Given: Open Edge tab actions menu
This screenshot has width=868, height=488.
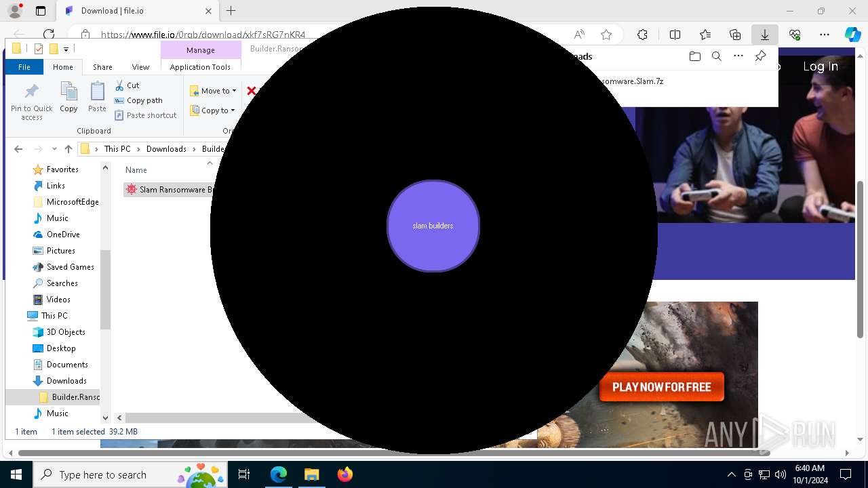Looking at the screenshot, I should [41, 11].
